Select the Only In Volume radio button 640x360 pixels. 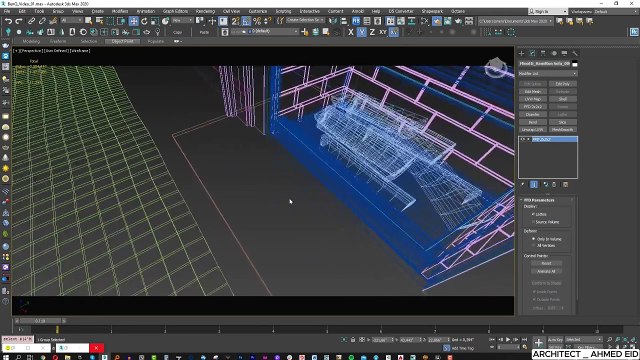(533, 239)
